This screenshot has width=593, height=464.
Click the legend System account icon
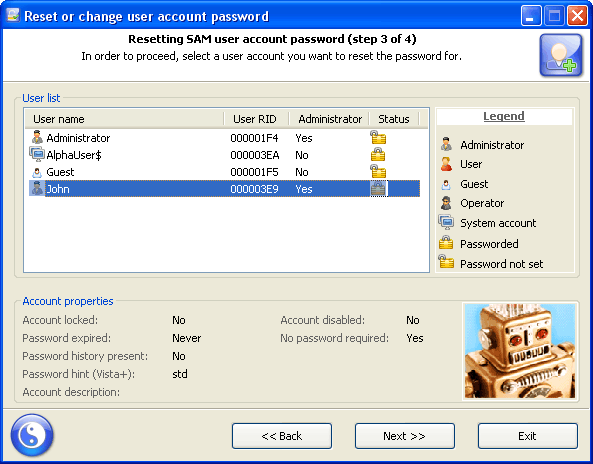point(446,222)
